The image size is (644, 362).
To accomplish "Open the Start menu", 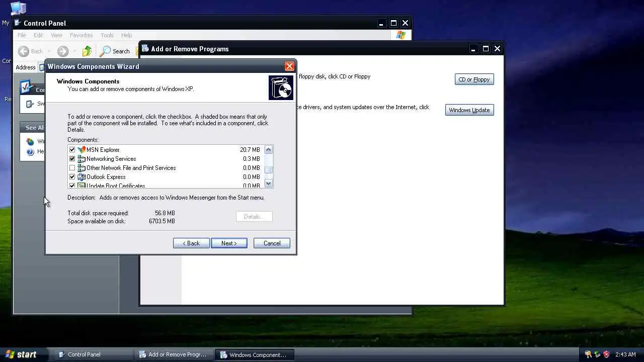I will coord(24,354).
